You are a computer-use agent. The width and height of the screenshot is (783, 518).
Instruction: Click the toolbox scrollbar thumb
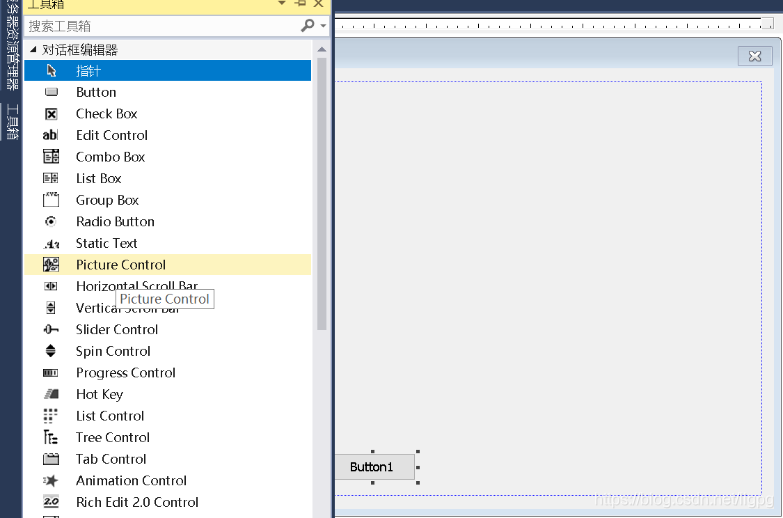click(x=322, y=194)
